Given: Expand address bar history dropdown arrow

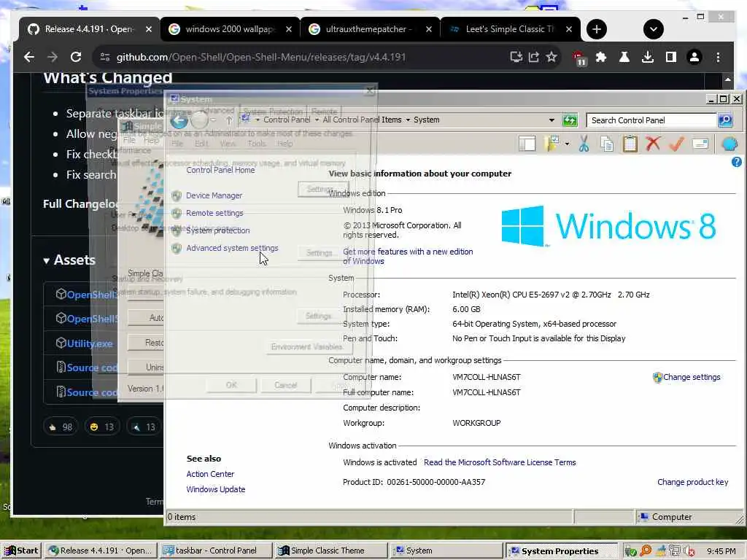Looking at the screenshot, I should click(551, 120).
